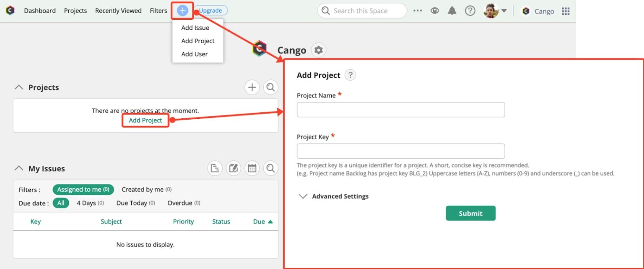This screenshot has width=644, height=269.
Task: Open the avatar dropdown arrow
Action: [505, 10]
